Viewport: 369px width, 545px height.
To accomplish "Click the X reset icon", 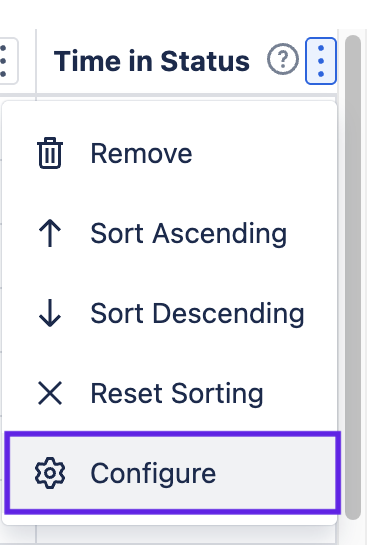I will 50,393.
